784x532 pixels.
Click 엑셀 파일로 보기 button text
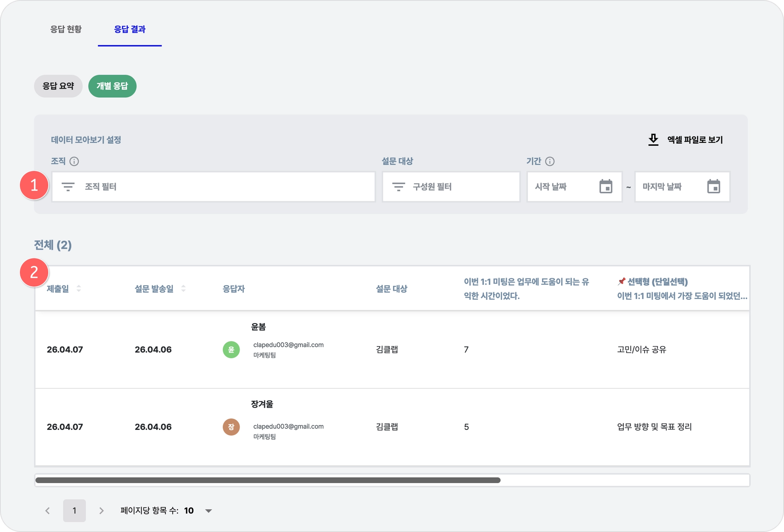tap(695, 140)
